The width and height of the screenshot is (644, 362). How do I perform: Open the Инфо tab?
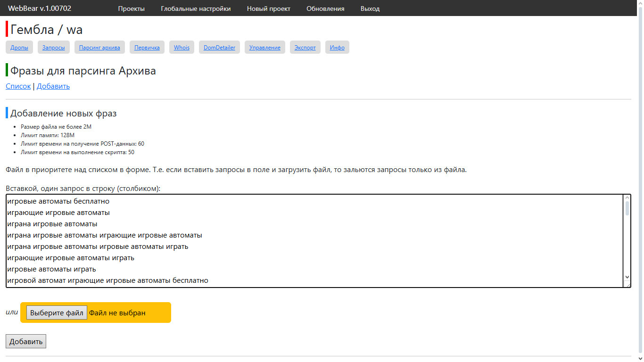(x=337, y=48)
